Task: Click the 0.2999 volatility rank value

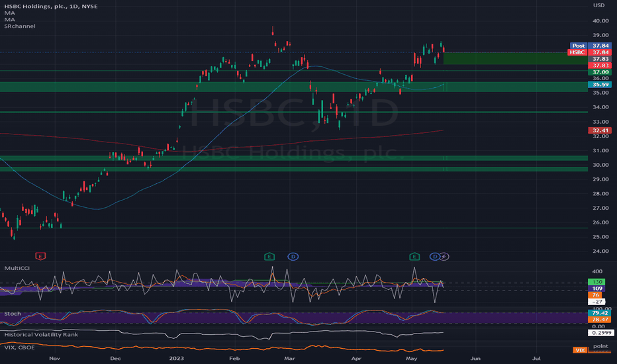Action: [601, 332]
